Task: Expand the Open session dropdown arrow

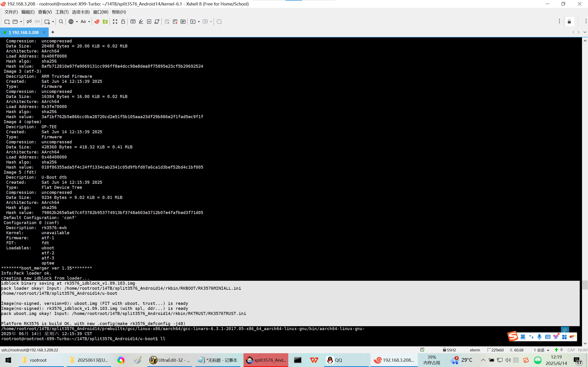Action: click(21, 22)
